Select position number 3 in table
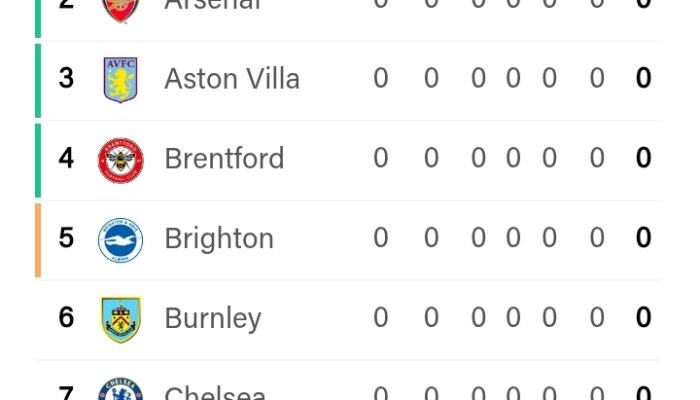The image size is (700, 400). [66, 78]
